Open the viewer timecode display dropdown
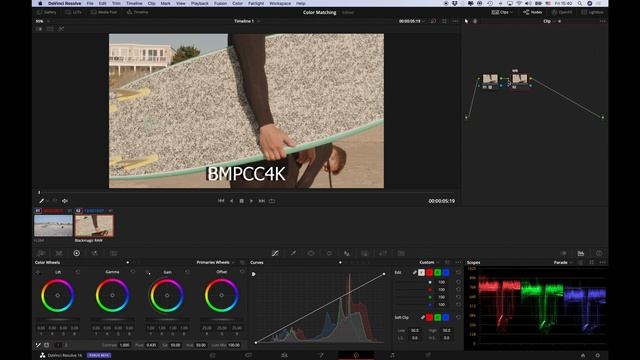Image resolution: width=640 pixels, height=360 pixels. click(x=412, y=21)
